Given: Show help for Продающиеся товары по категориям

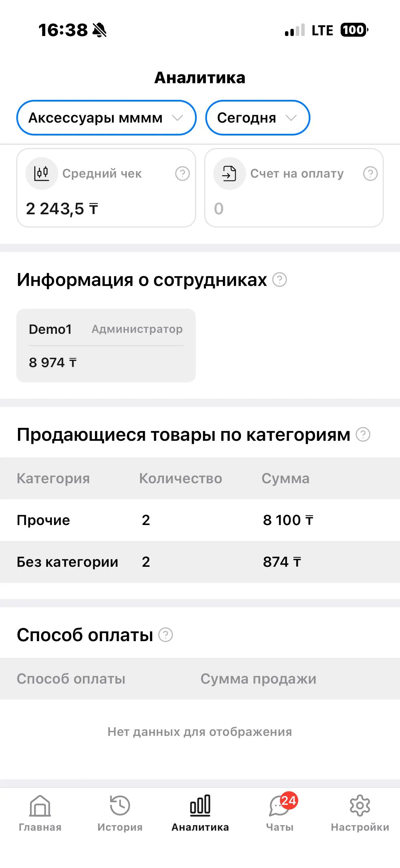Looking at the screenshot, I should click(x=363, y=434).
